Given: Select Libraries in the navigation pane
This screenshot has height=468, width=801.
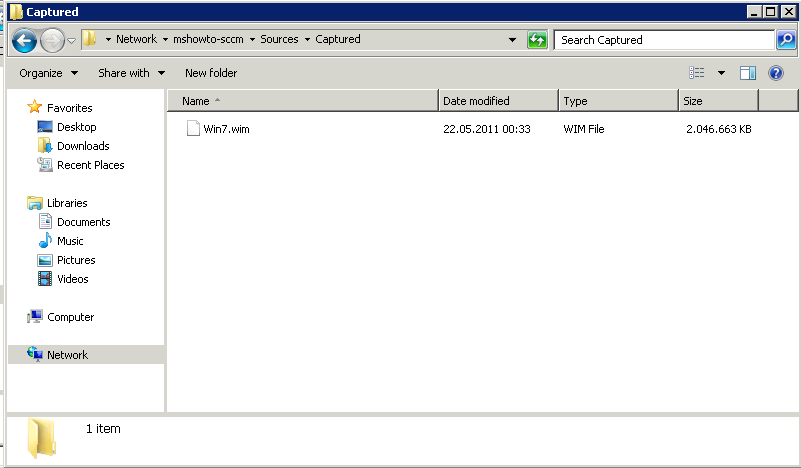Looking at the screenshot, I should (x=67, y=203).
